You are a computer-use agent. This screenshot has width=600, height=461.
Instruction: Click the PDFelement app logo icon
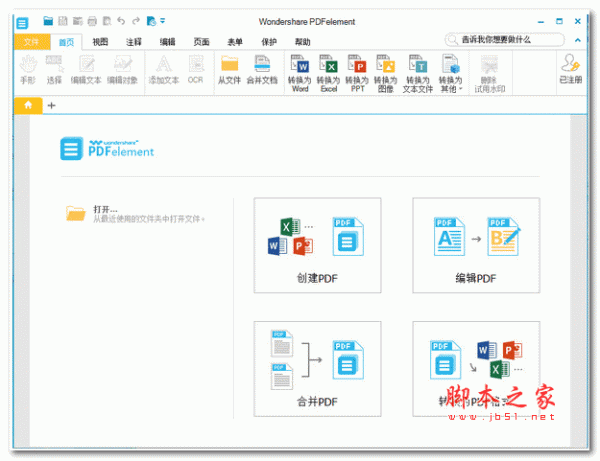tap(22, 23)
